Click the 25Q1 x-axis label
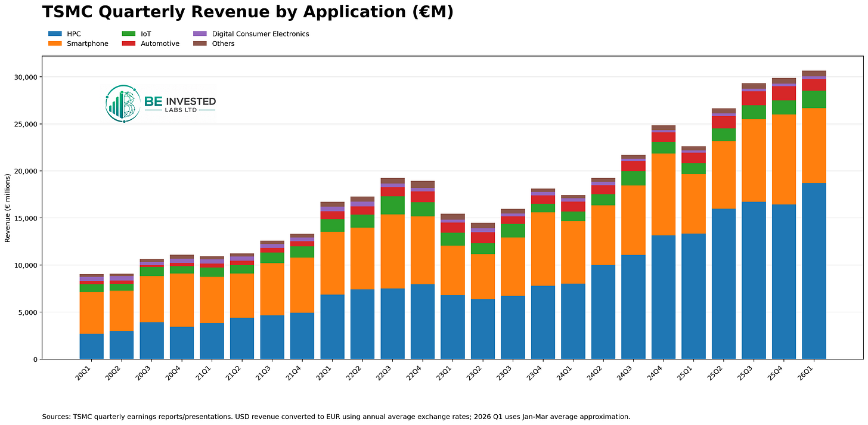Image resolution: width=868 pixels, height=425 pixels. tap(686, 373)
